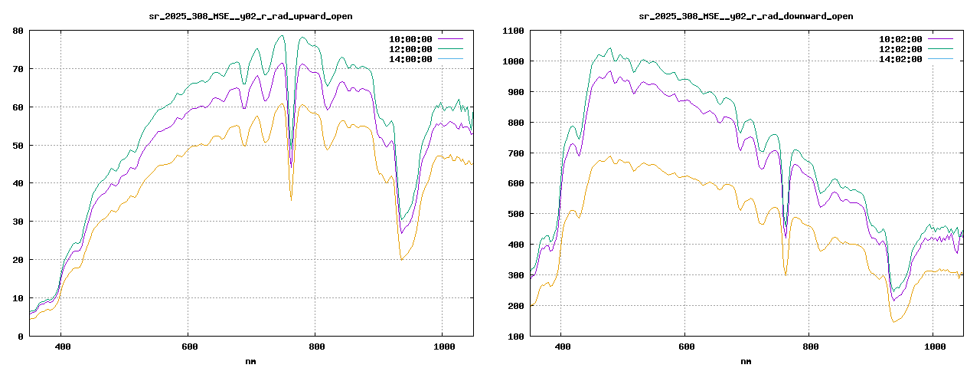Click the right chart's nm axis label

[x=746, y=361]
